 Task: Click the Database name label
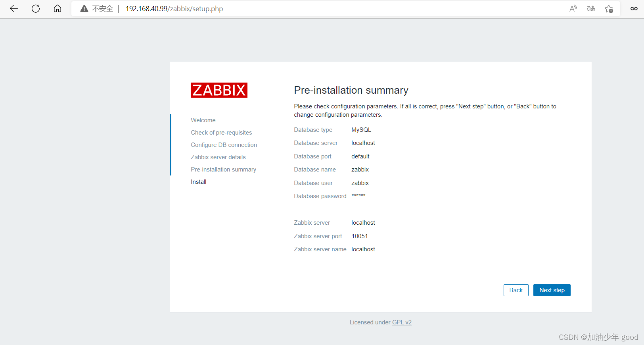[315, 170]
